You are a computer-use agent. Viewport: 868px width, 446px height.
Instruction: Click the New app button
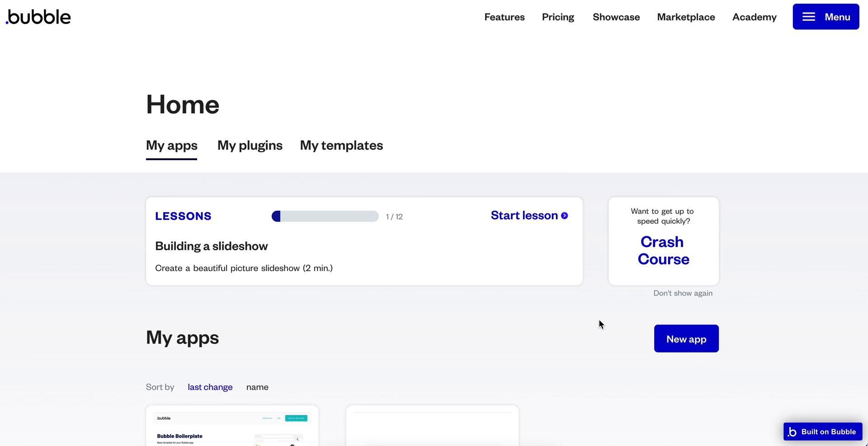[x=686, y=339]
